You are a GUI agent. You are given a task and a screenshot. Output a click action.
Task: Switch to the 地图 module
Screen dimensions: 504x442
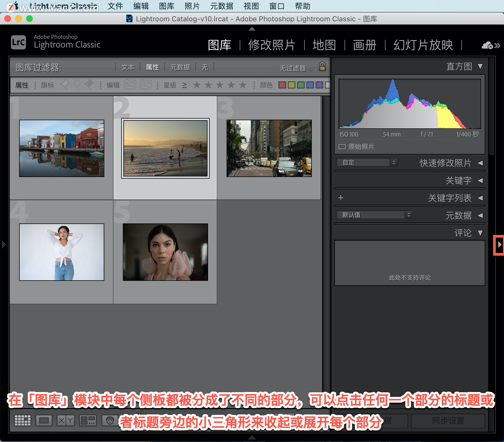pos(324,45)
